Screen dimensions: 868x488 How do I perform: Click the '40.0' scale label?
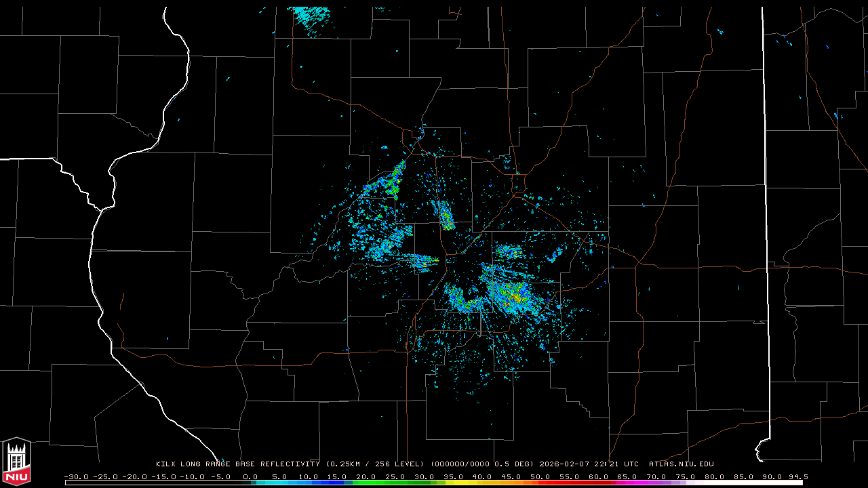pos(483,476)
